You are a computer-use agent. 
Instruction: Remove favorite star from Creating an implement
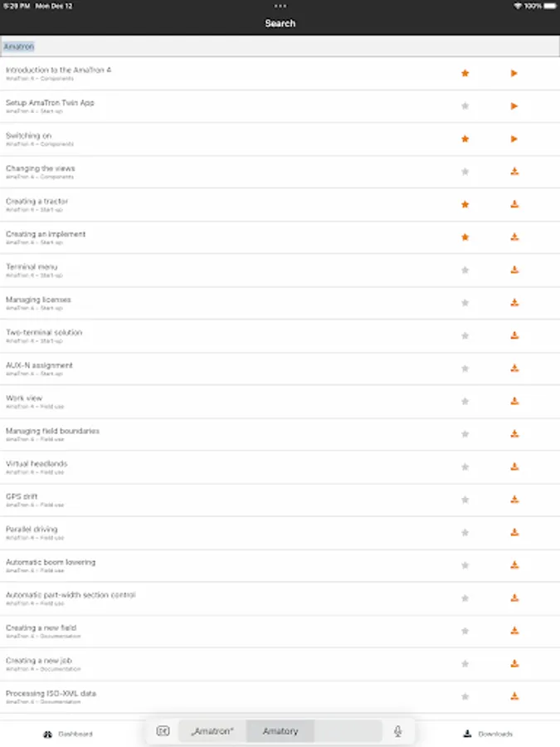click(x=465, y=237)
